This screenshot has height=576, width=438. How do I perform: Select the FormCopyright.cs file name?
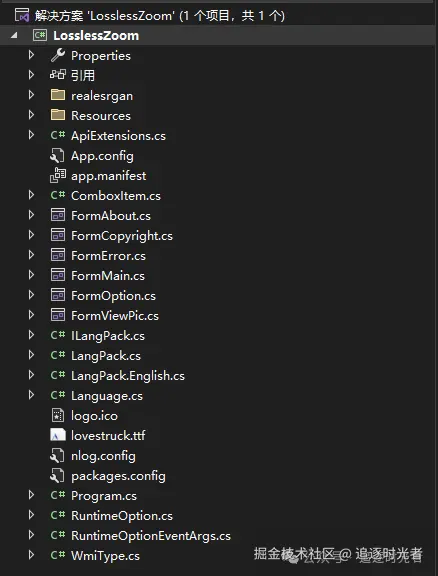tap(122, 236)
